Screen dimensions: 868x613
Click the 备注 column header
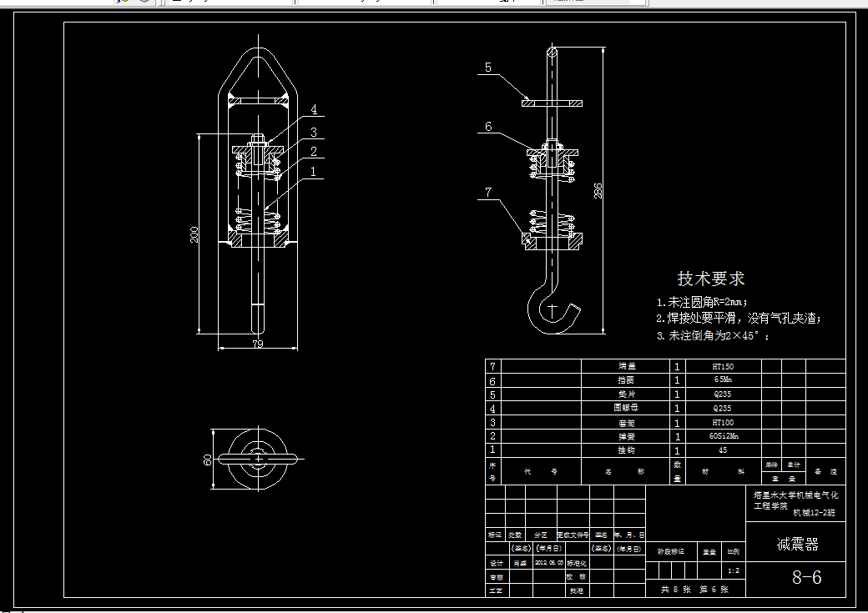click(x=825, y=471)
